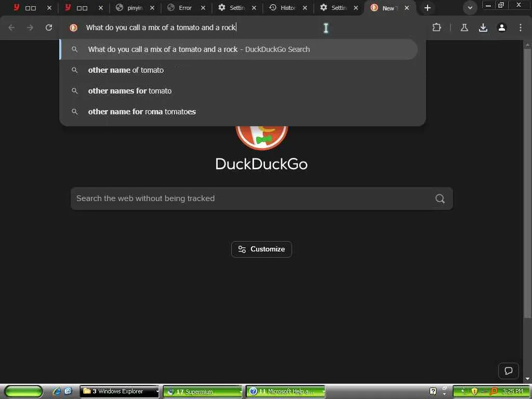Image resolution: width=532 pixels, height=399 pixels.
Task: Close the pinyin tab
Action: click(x=152, y=8)
